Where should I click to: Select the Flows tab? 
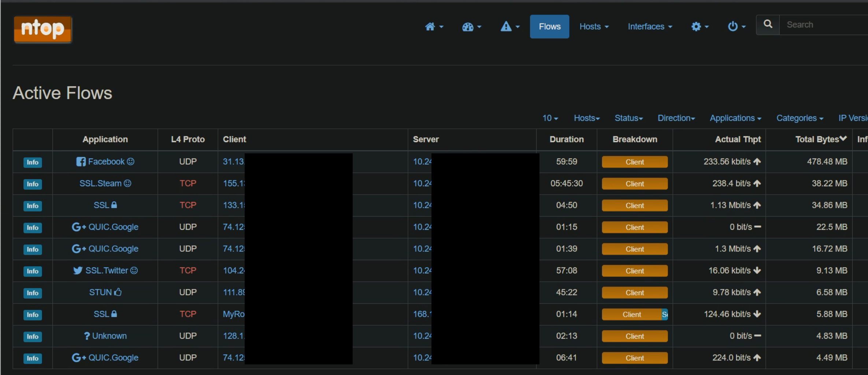click(x=549, y=27)
